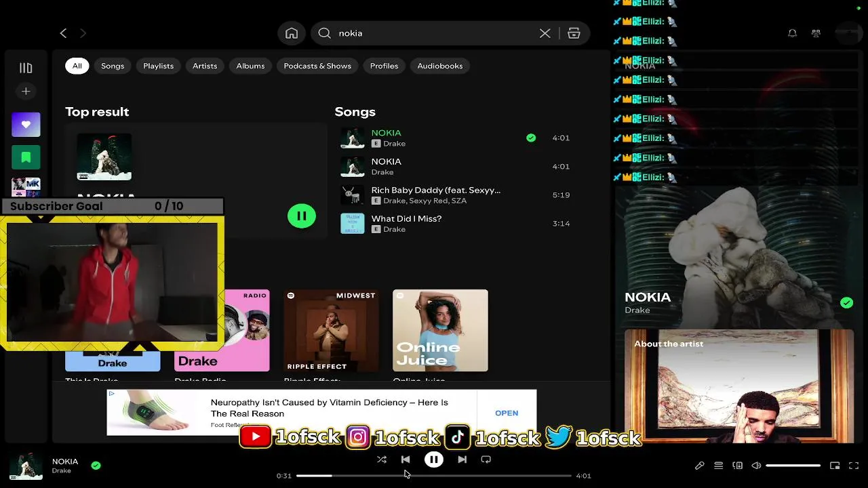Play the explicit NOKIA song row

click(x=457, y=138)
